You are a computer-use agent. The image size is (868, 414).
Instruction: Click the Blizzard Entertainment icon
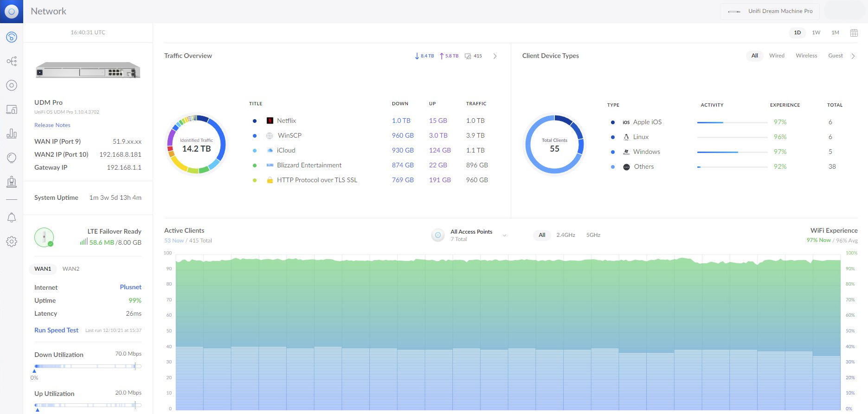coord(270,165)
